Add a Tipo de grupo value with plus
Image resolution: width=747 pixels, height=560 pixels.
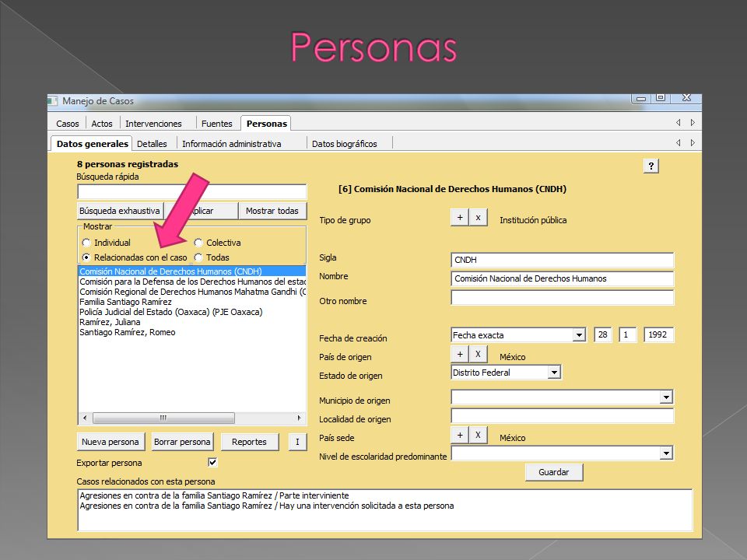click(x=460, y=218)
